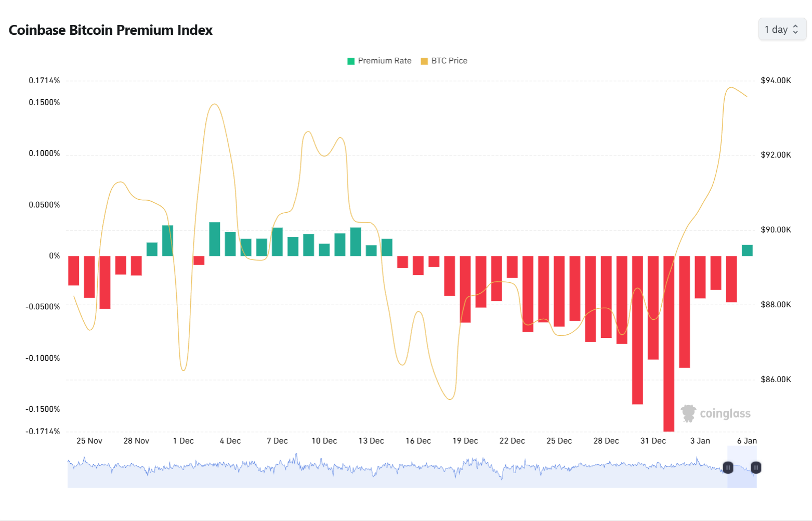
Task: Click the left range slider handle
Action: click(728, 467)
